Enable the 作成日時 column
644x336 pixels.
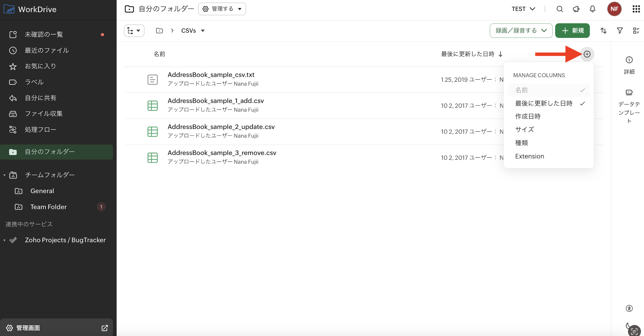(528, 116)
